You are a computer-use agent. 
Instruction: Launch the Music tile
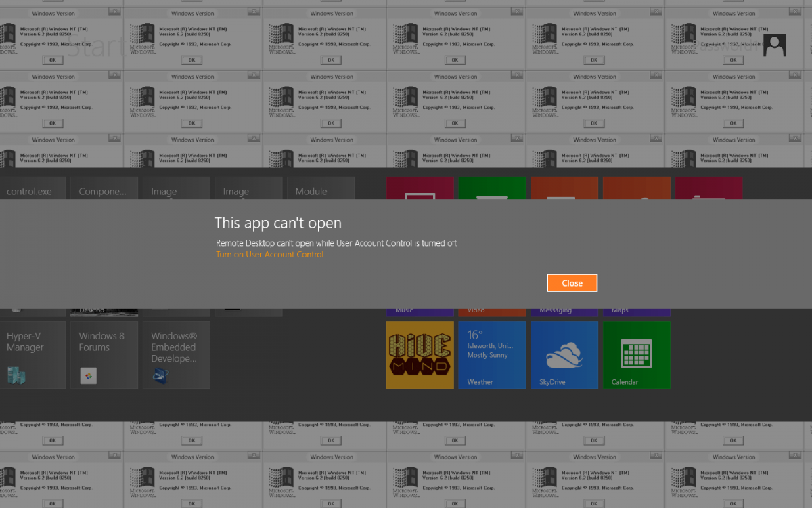pyautogui.click(x=420, y=312)
